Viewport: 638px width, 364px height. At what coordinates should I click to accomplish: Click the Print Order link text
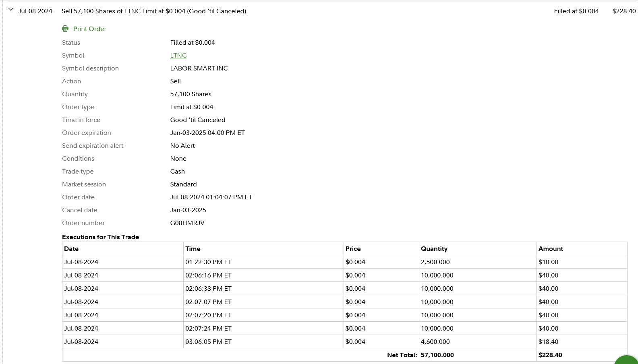click(x=90, y=29)
